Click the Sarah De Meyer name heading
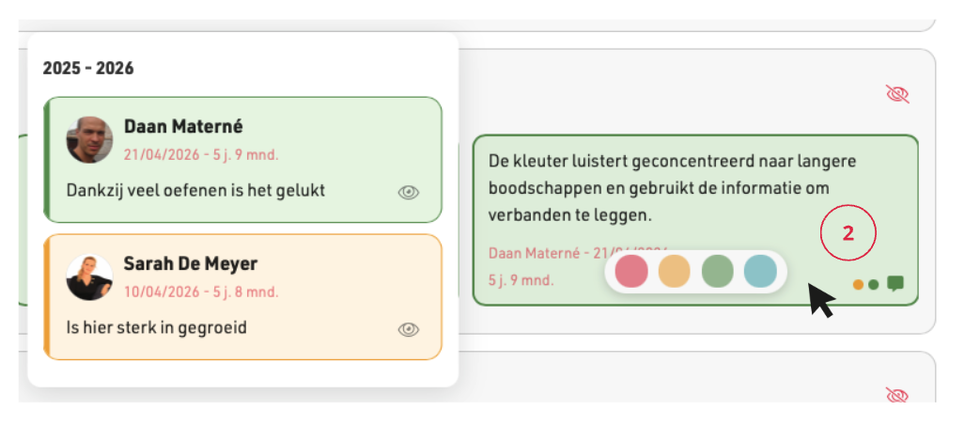The image size is (980, 442). (190, 264)
